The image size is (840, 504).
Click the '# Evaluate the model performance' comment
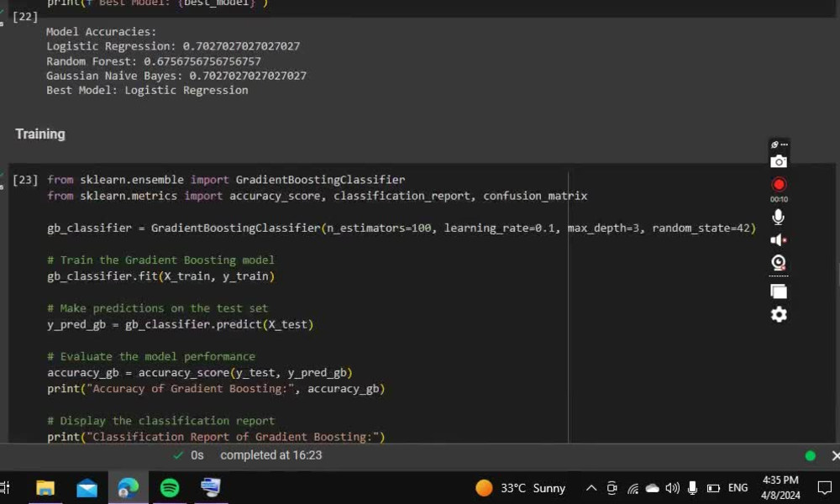[x=151, y=356]
